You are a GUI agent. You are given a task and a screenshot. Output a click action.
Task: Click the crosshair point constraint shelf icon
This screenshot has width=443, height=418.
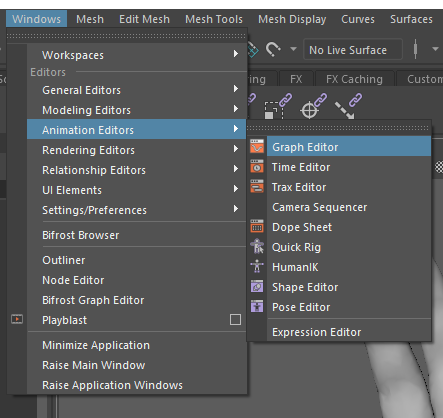(x=313, y=106)
